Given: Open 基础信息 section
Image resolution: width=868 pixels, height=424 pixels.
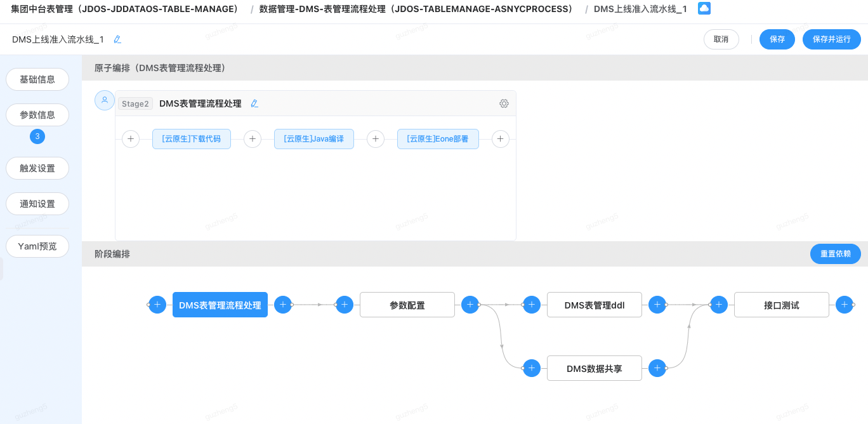Looking at the screenshot, I should pyautogui.click(x=37, y=79).
